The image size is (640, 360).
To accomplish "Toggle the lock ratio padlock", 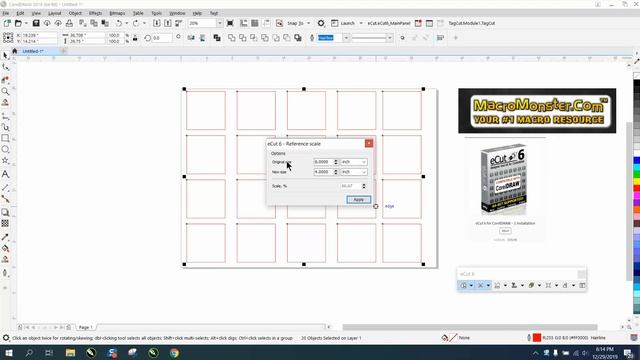I will [135, 38].
